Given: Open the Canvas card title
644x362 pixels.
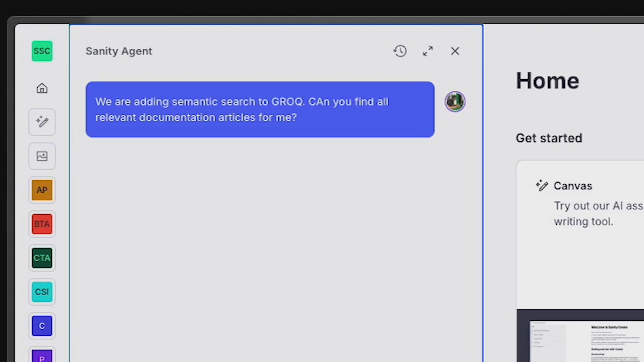Looking at the screenshot, I should 573,186.
